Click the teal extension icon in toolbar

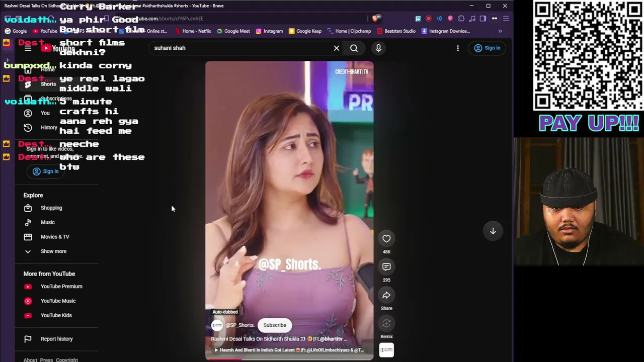pos(418,19)
